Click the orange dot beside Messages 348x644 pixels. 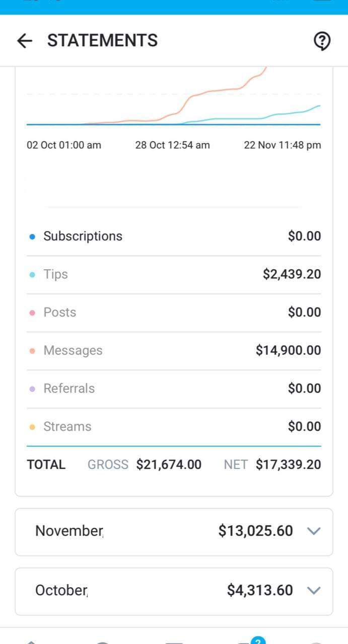point(32,351)
